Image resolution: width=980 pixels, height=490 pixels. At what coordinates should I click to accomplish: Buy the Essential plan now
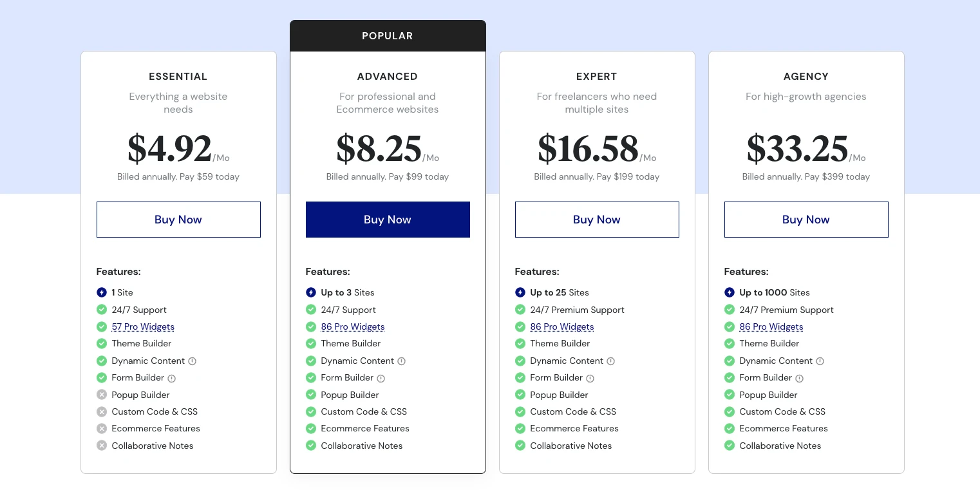click(x=178, y=220)
